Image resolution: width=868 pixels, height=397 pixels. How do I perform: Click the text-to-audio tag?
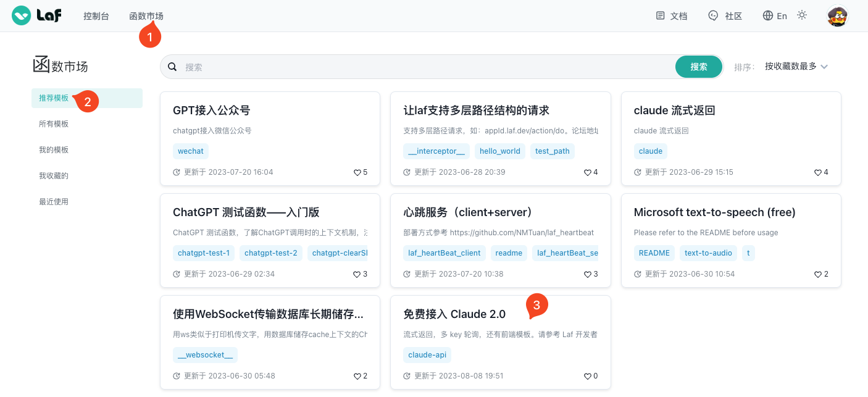coord(708,253)
